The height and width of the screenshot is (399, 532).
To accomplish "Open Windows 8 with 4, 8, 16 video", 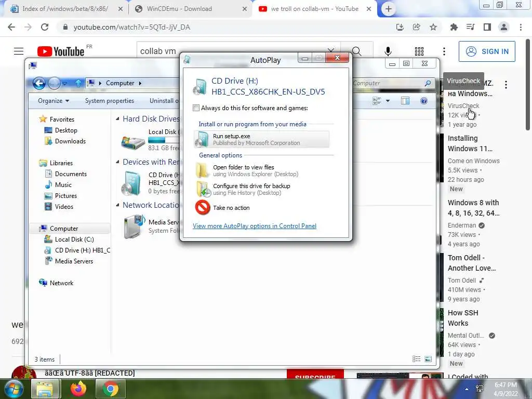I will [x=473, y=208].
